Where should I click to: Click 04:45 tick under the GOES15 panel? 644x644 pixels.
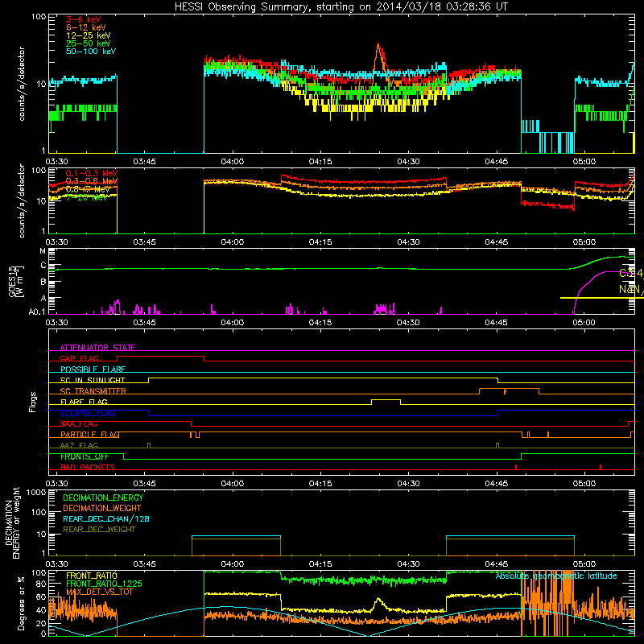[x=496, y=323]
